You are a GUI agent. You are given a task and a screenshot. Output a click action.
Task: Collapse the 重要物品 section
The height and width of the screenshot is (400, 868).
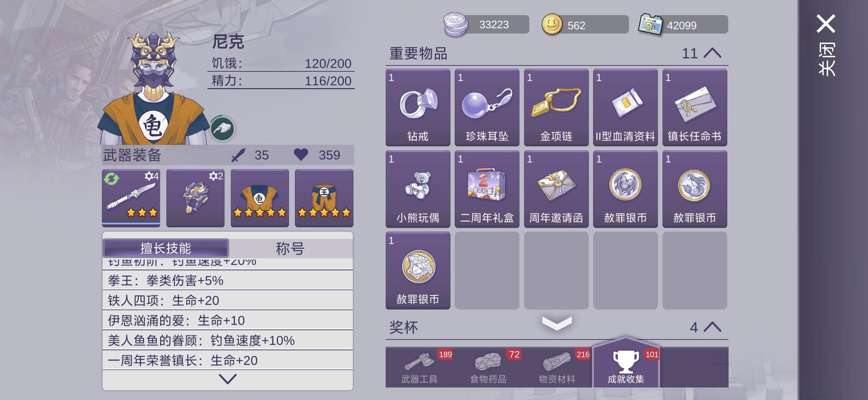point(712,53)
